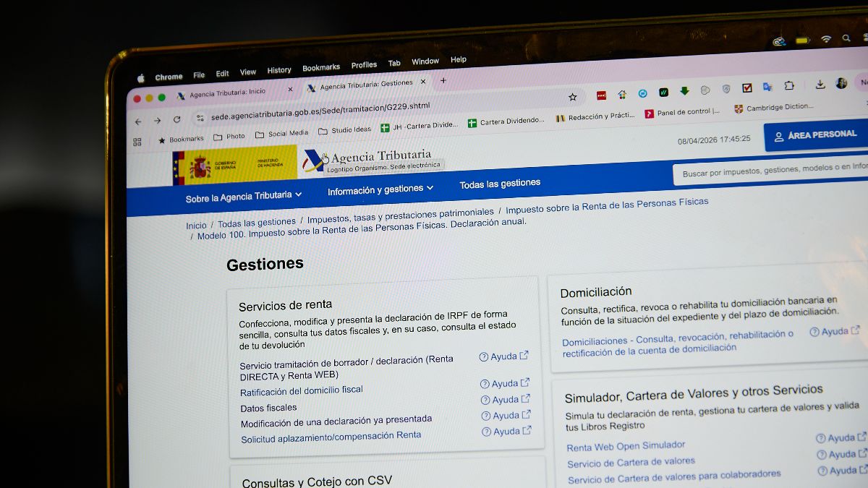Expand the Sobre la Agencia Tributaria menu
This screenshot has width=868, height=488.
(x=244, y=196)
